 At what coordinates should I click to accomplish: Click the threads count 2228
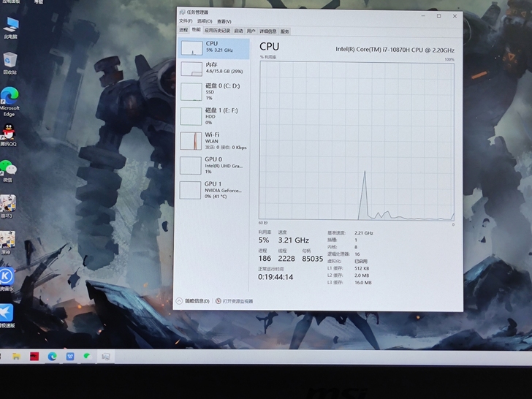[x=286, y=259]
